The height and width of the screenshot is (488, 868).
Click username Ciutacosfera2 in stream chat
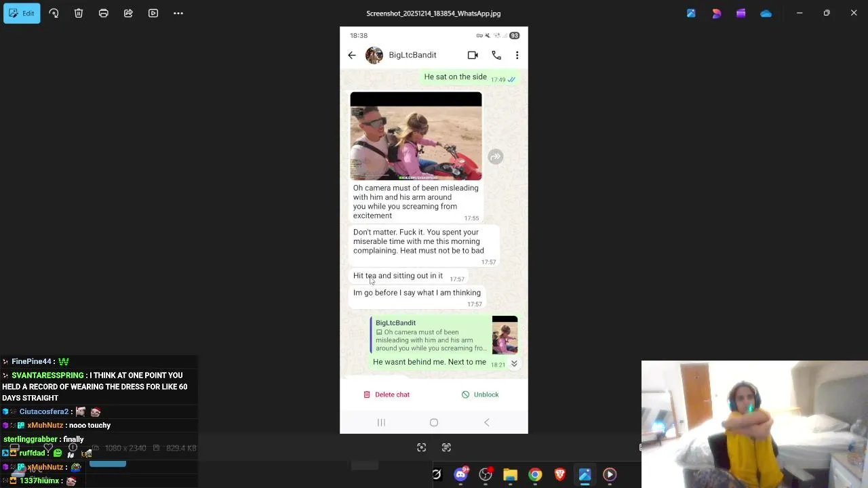[43, 412]
